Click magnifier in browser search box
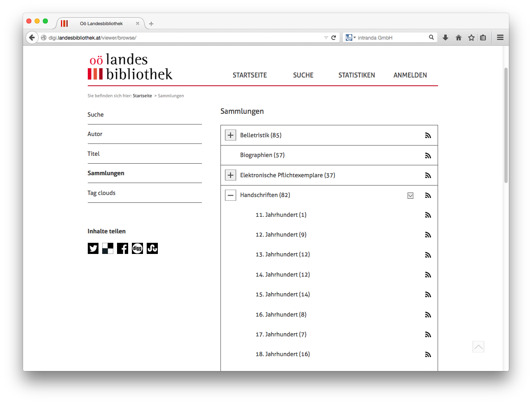 coord(431,37)
